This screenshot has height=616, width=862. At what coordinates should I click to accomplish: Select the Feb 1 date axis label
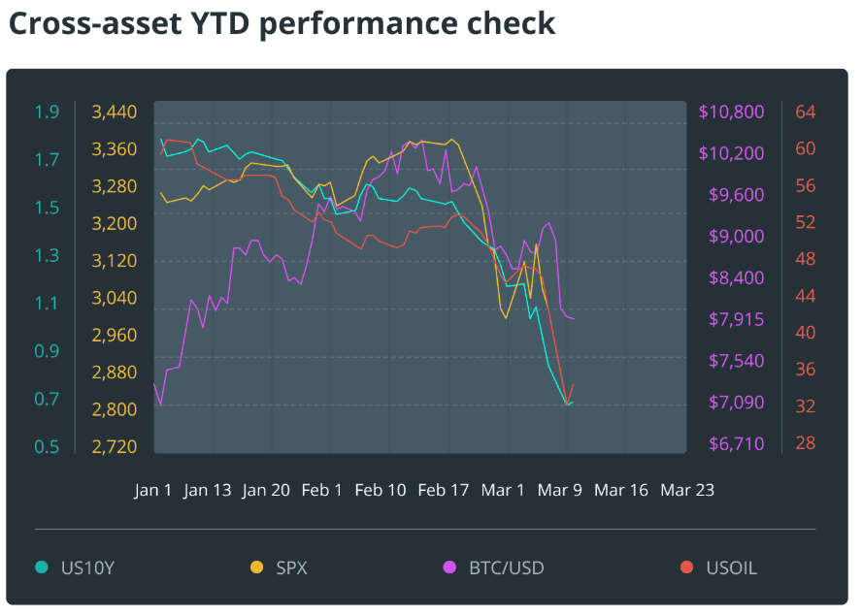tap(321, 490)
